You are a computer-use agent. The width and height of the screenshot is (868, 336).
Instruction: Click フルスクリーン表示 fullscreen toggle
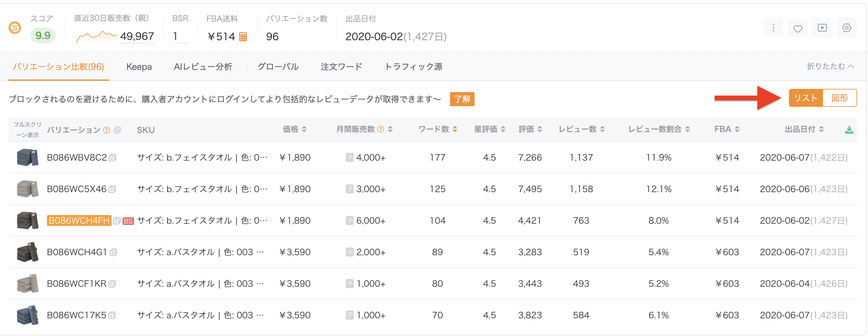click(x=27, y=130)
